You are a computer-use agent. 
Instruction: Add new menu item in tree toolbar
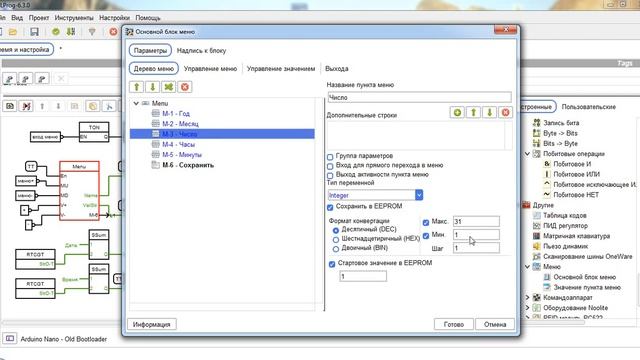pos(169,87)
